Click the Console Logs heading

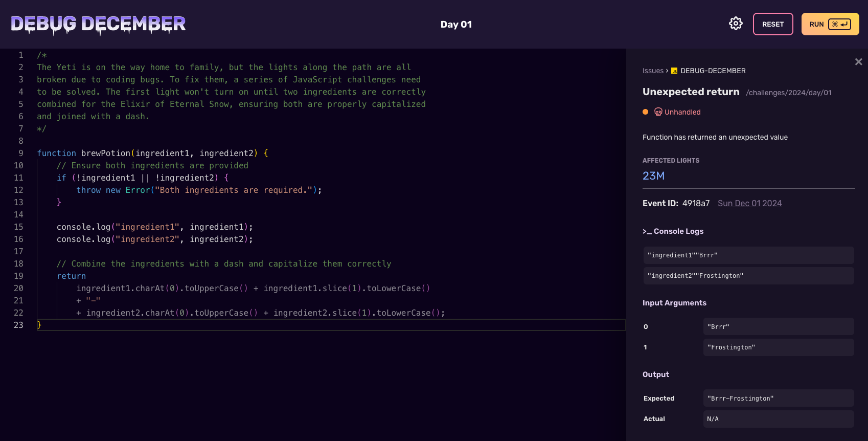[673, 231]
